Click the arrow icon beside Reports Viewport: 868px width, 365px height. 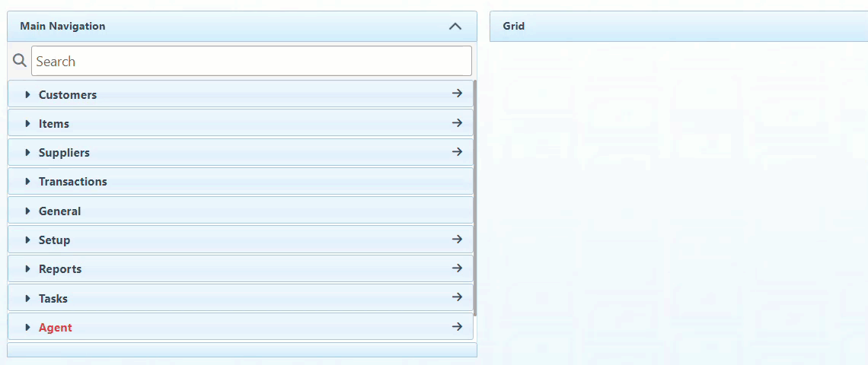pos(457,268)
